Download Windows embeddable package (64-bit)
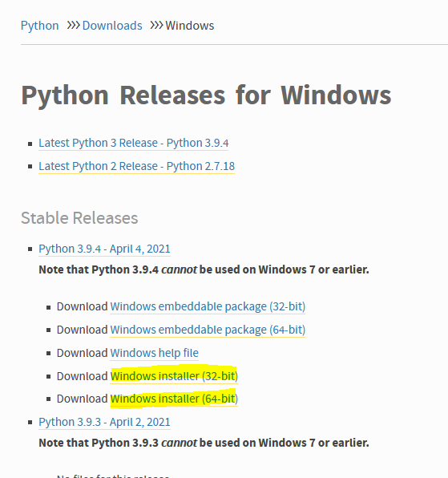The width and height of the screenshot is (448, 478). click(x=208, y=330)
